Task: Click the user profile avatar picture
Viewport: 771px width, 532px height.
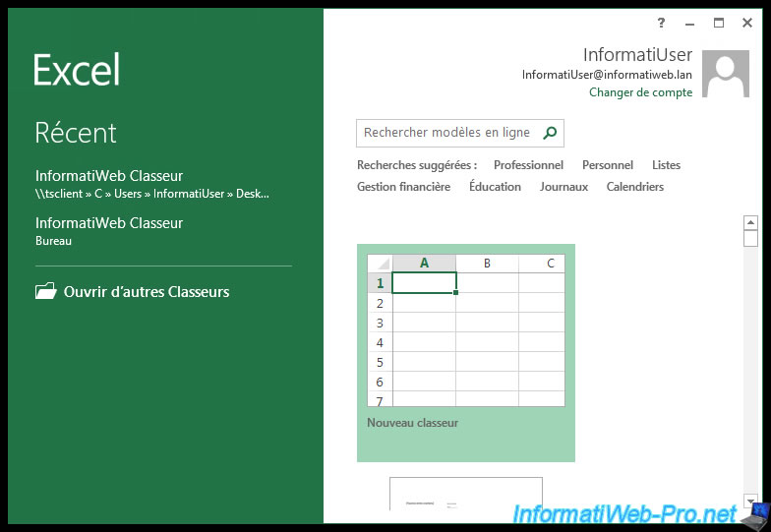Action: [x=726, y=73]
